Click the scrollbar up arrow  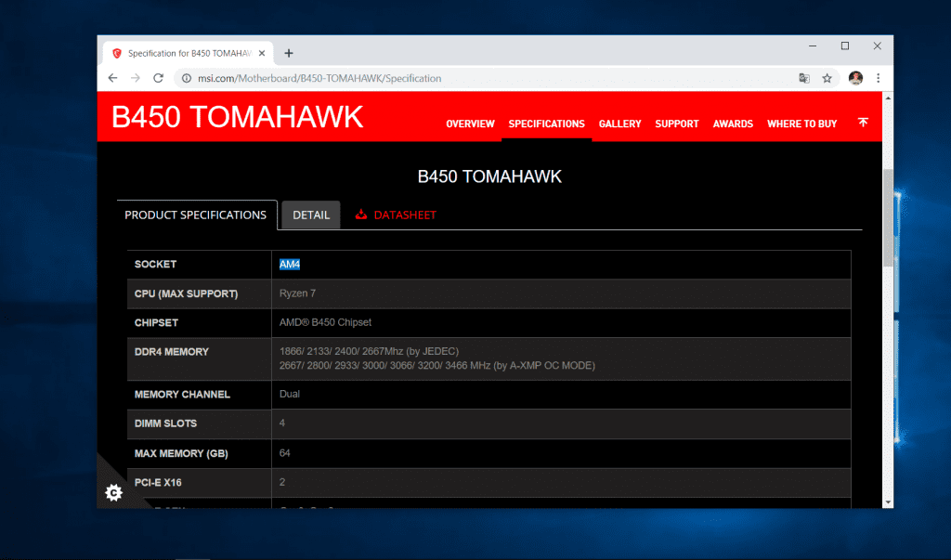[888, 98]
